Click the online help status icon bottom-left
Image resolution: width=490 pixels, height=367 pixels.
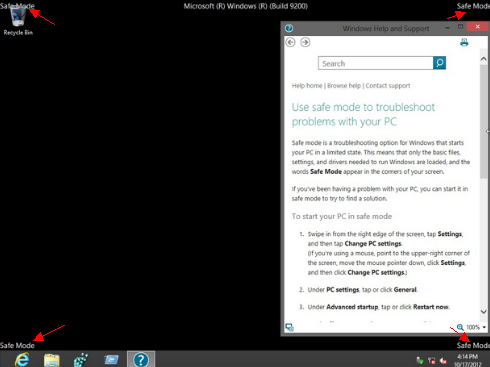(x=289, y=327)
